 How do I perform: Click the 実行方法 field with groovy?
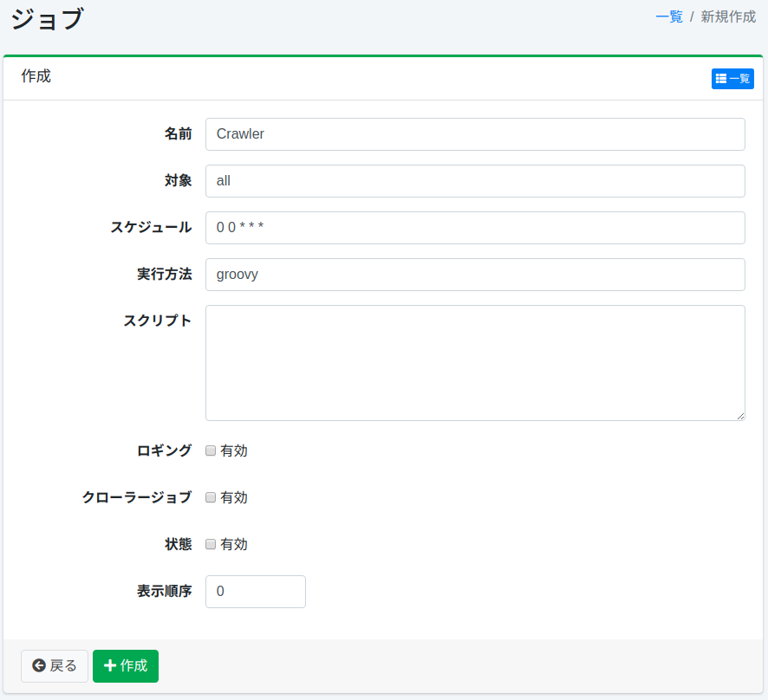(x=475, y=275)
